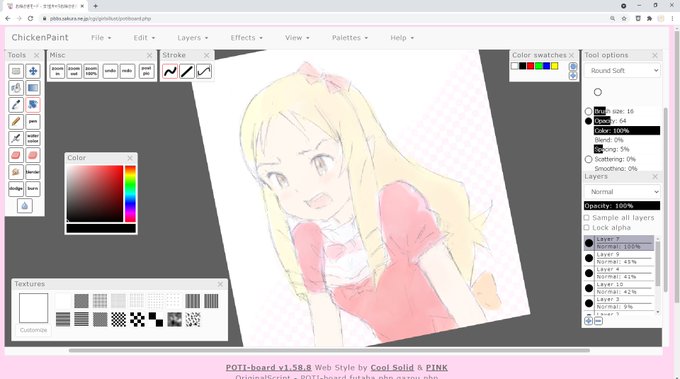This screenshot has width=680, height=379.
Task: Choose the bezier curve stroke mode
Action: (204, 72)
